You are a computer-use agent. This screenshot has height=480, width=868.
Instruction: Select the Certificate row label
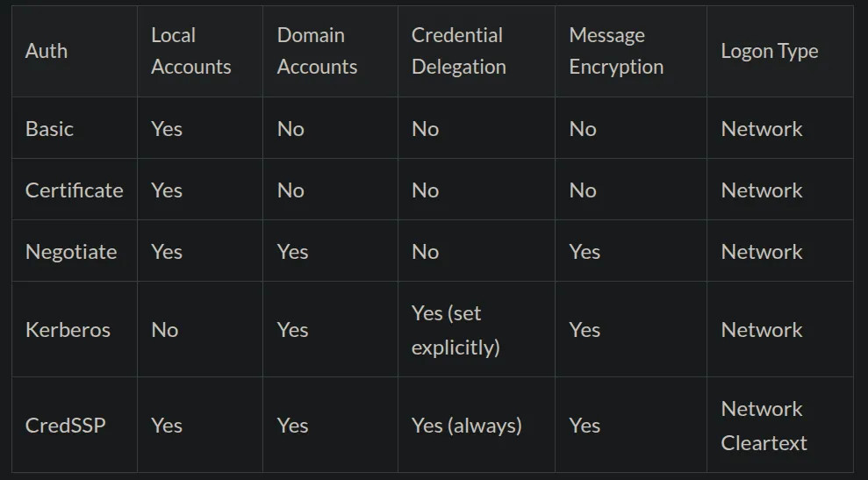click(75, 190)
